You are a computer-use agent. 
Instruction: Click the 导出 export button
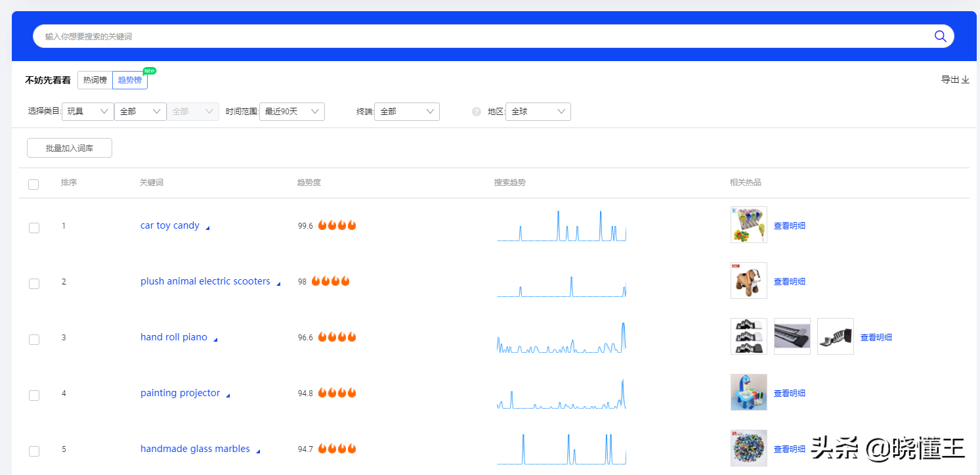coord(955,79)
